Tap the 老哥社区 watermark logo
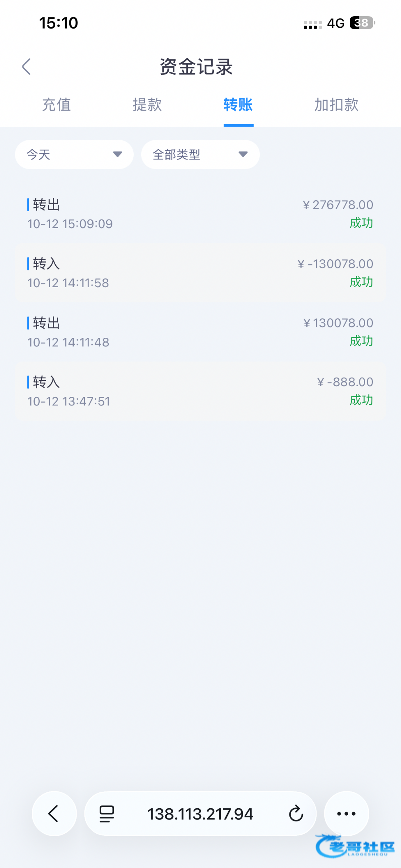This screenshot has width=401, height=868. point(355,846)
